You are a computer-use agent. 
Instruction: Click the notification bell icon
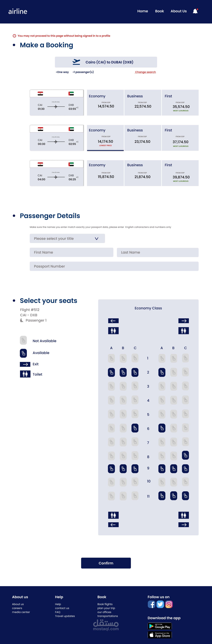pyautogui.click(x=195, y=11)
